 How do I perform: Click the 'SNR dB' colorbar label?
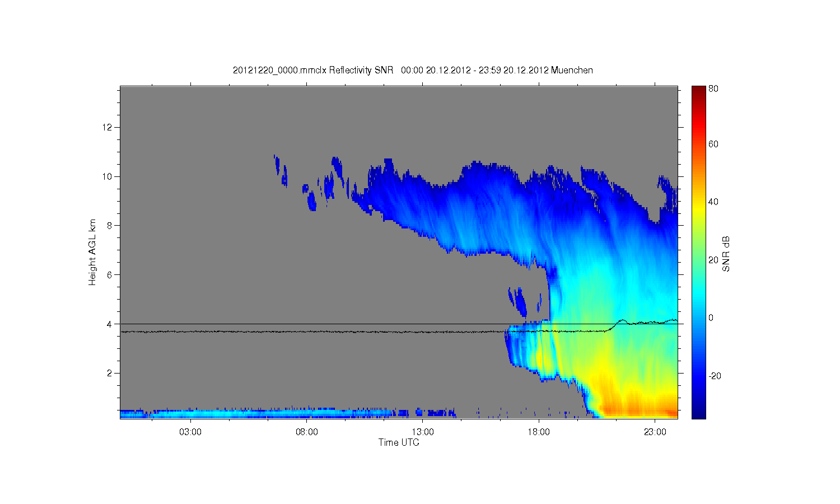726,254
